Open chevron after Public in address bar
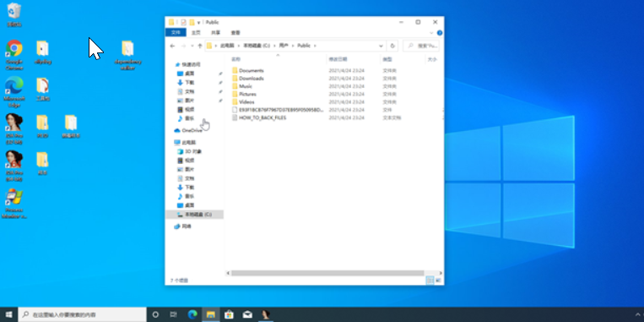 pos(315,46)
